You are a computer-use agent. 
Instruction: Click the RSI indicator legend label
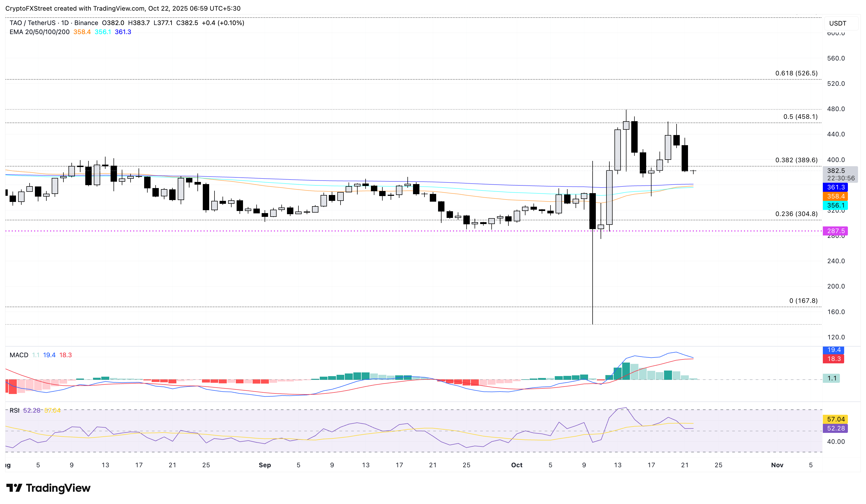click(14, 410)
